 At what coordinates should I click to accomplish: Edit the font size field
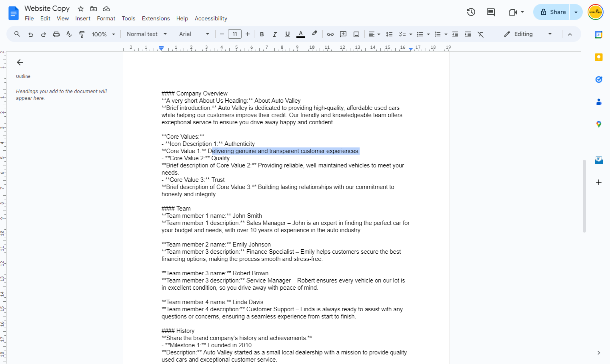[x=235, y=34]
